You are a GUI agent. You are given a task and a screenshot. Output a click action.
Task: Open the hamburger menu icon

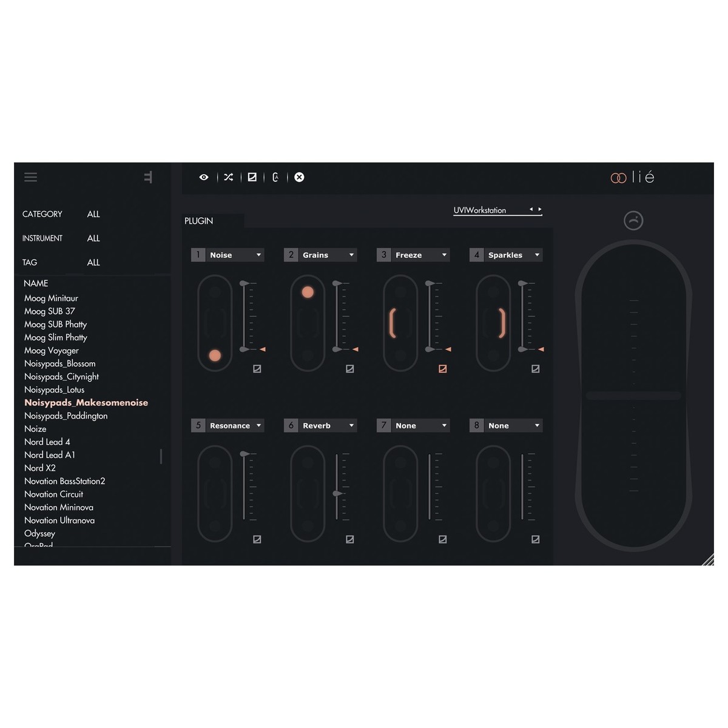tap(30, 177)
